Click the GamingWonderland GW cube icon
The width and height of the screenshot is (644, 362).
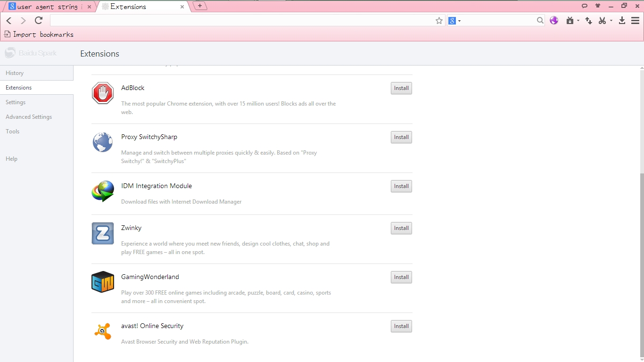103,282
